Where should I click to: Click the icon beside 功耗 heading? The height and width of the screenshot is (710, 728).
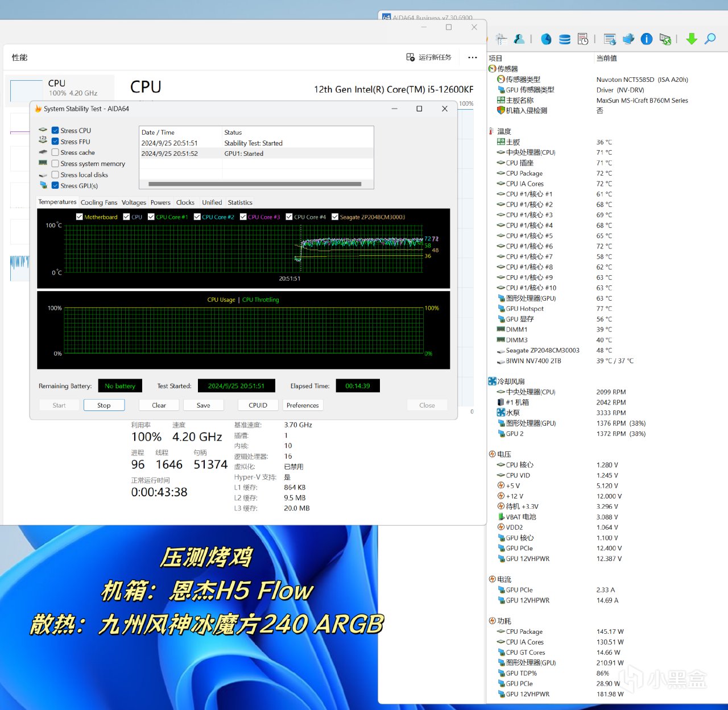point(492,621)
